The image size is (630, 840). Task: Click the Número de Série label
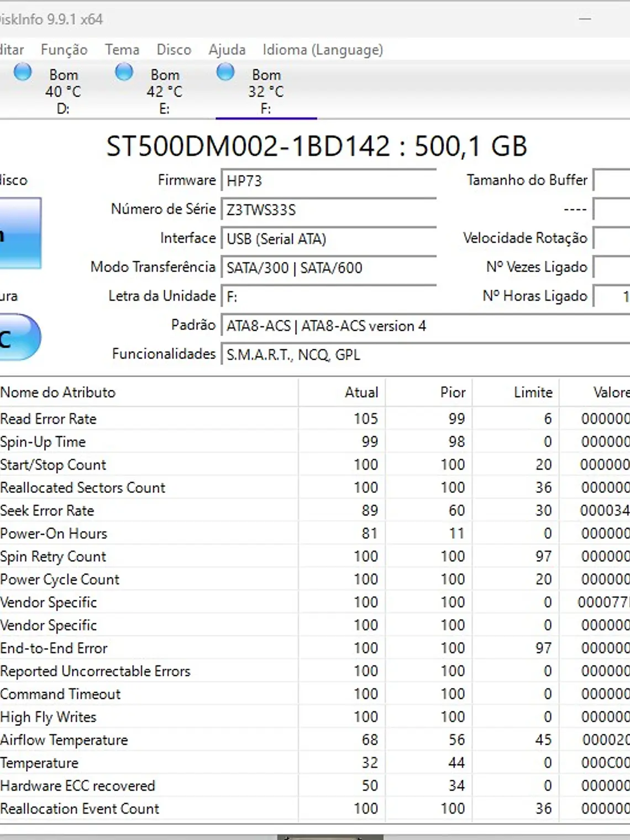[163, 209]
